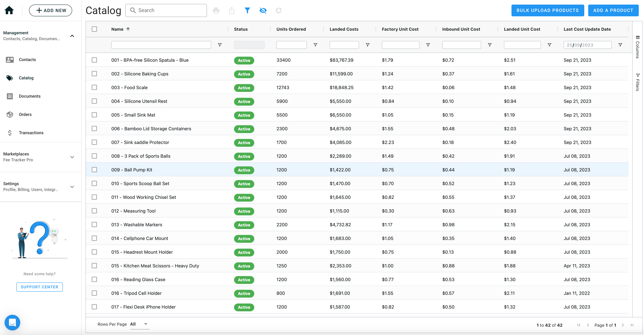The image size is (644, 335).
Task: Go to the Home icon
Action: [x=9, y=10]
